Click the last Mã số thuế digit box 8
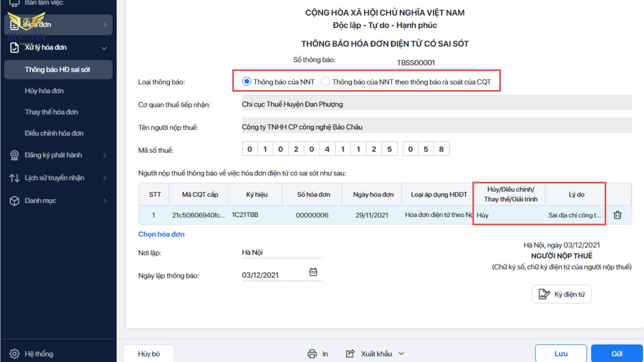Viewport: 644px width, 362px height. click(441, 149)
